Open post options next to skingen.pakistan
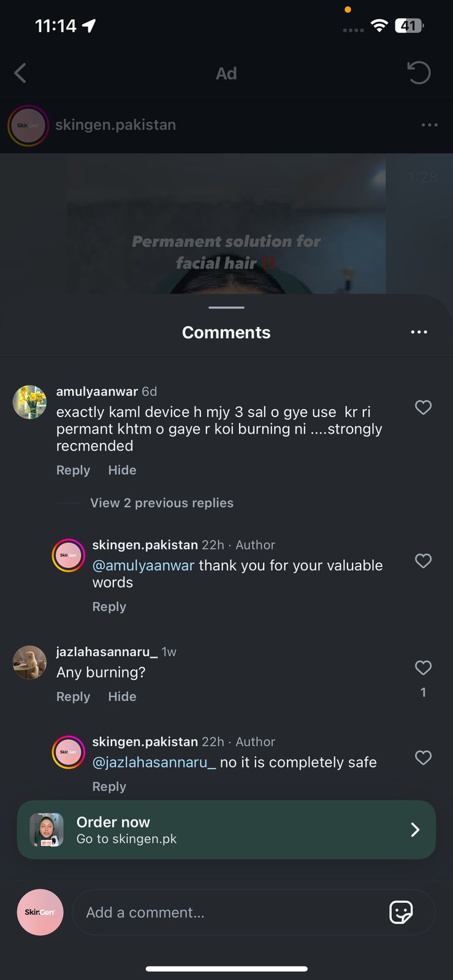Viewport: 453px width, 980px height. click(429, 125)
